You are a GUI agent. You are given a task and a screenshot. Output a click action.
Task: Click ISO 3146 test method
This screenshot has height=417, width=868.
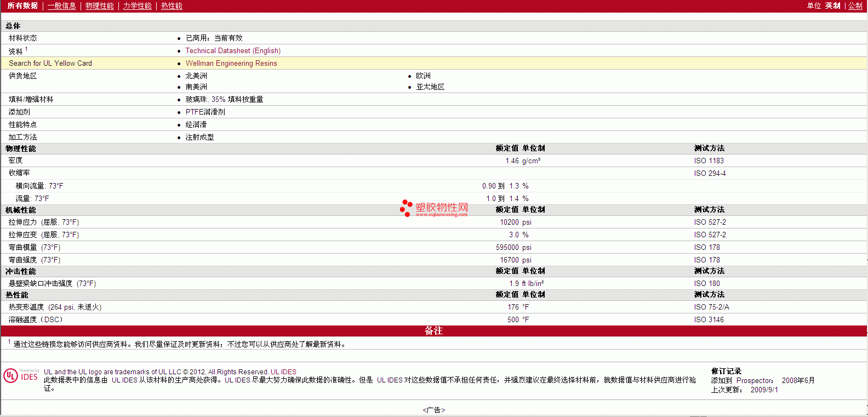click(x=709, y=319)
